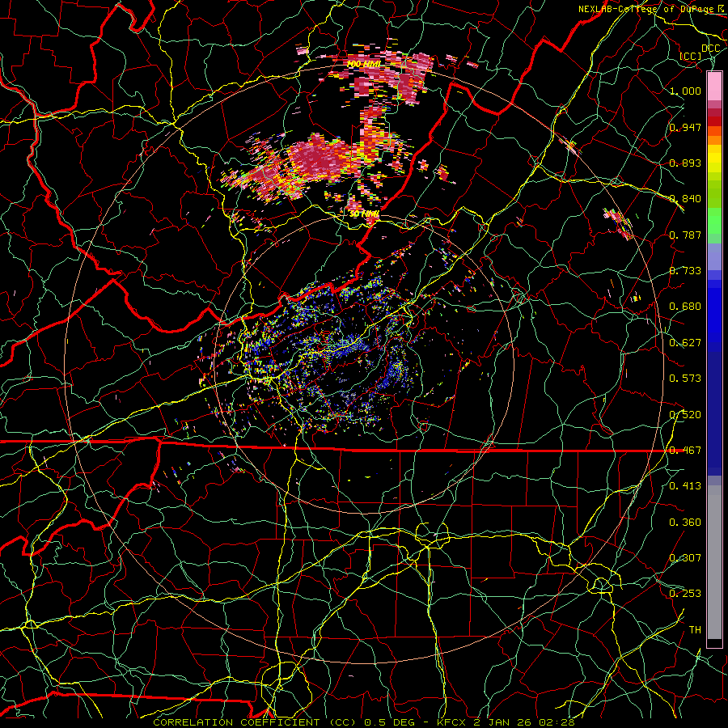The height and width of the screenshot is (728, 728).
Task: Select the 0.733 scale value
Action: 685,271
